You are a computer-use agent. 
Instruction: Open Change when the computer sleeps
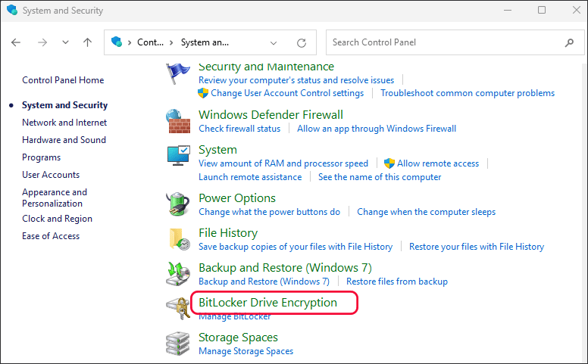(426, 212)
